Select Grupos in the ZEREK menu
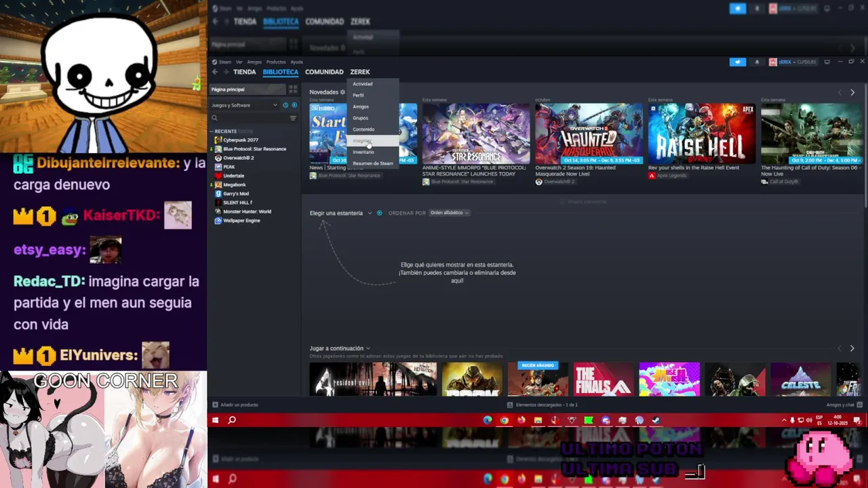The image size is (868, 488). (372, 118)
